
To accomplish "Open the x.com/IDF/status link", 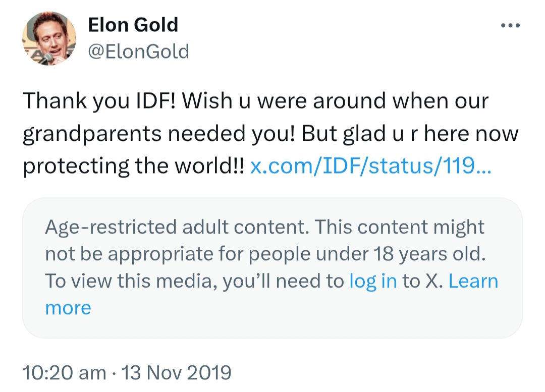I will pyautogui.click(x=370, y=166).
